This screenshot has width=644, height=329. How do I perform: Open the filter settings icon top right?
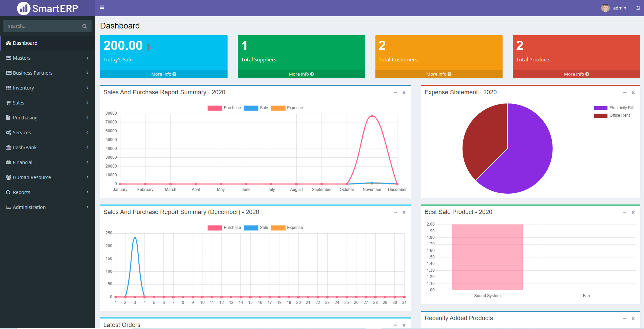tap(639, 8)
